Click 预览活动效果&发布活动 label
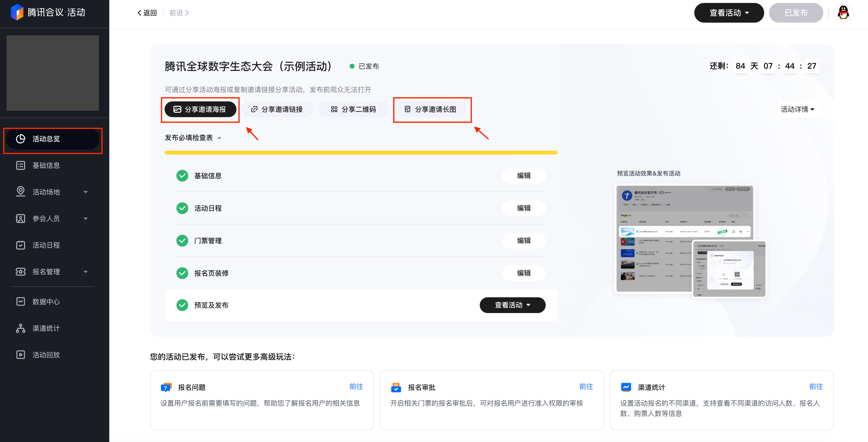The height and width of the screenshot is (442, 868). click(x=648, y=173)
